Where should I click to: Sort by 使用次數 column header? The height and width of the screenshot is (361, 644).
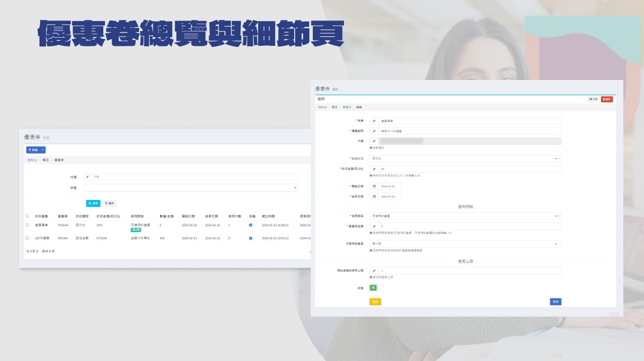[235, 216]
